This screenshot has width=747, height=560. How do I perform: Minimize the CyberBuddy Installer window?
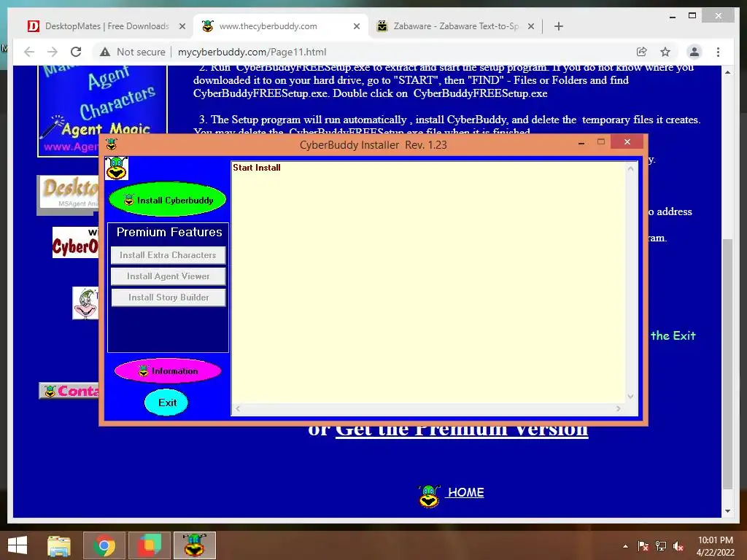point(581,142)
